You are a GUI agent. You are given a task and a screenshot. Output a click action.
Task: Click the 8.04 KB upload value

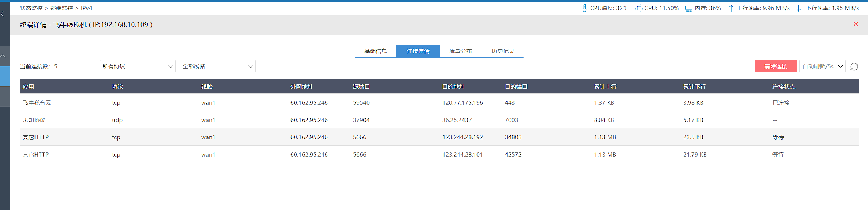coord(604,120)
